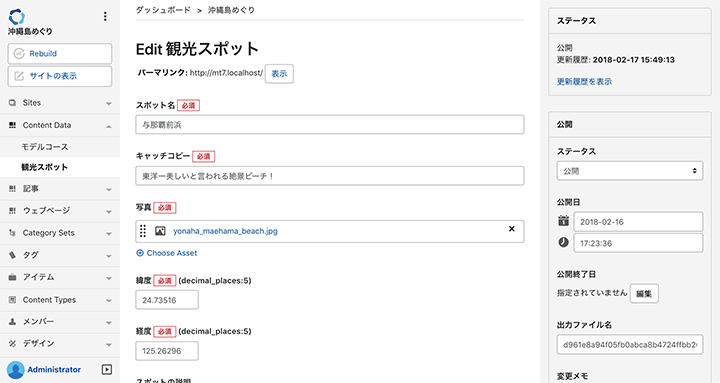Expand the Sites menu arrow
Screen dimensions: 720x383
(109, 104)
